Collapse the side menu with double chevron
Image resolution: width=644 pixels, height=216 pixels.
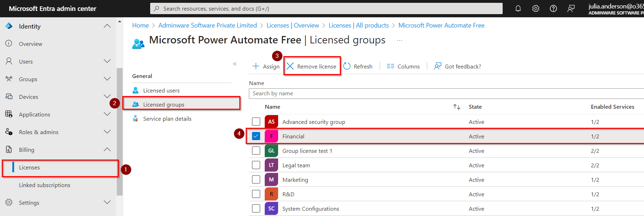[235, 64]
